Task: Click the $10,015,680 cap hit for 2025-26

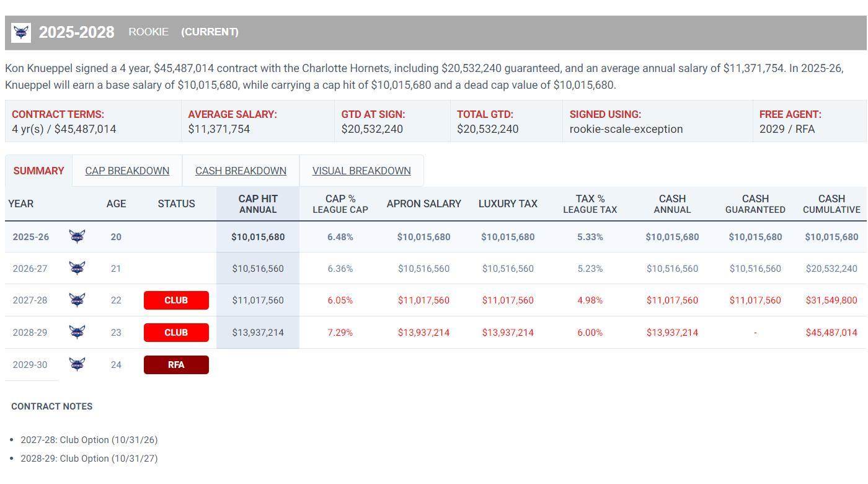Action: pos(258,237)
